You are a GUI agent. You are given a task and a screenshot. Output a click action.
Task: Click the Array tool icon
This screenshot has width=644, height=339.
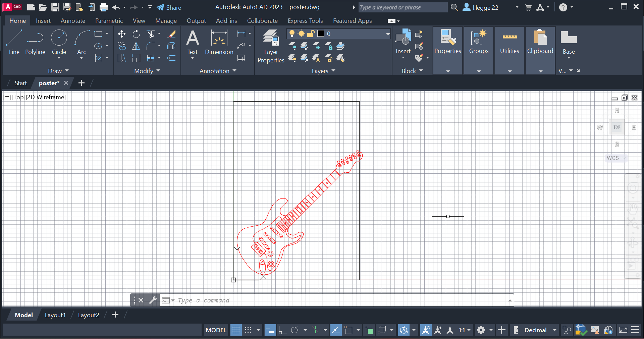tap(151, 58)
